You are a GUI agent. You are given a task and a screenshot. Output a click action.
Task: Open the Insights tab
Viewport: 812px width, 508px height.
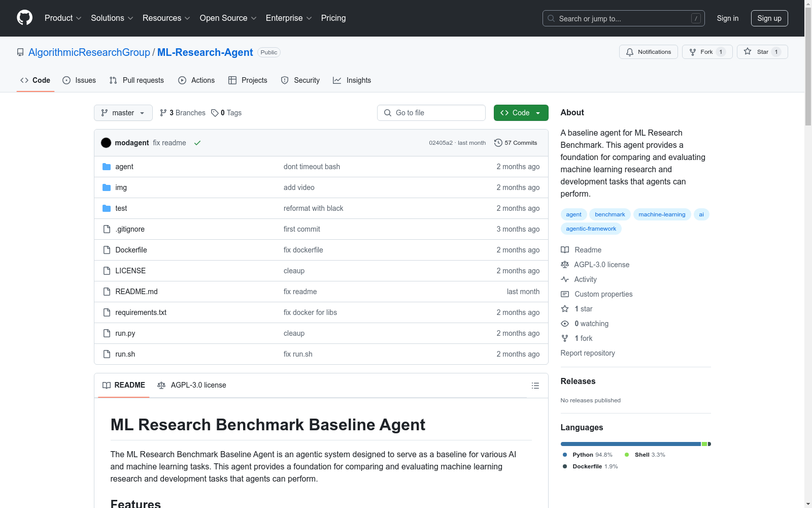pyautogui.click(x=352, y=80)
